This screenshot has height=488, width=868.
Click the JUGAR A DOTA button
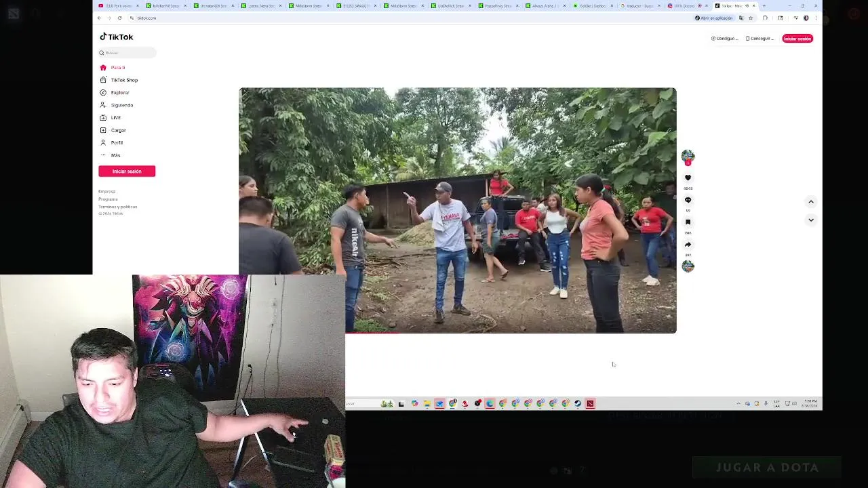(x=767, y=468)
